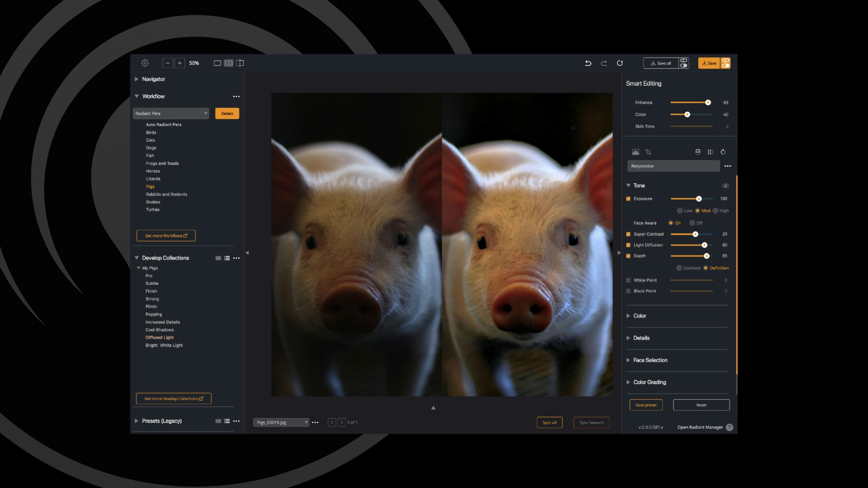Zoom out with the minus button
The width and height of the screenshot is (868, 488).
click(168, 63)
